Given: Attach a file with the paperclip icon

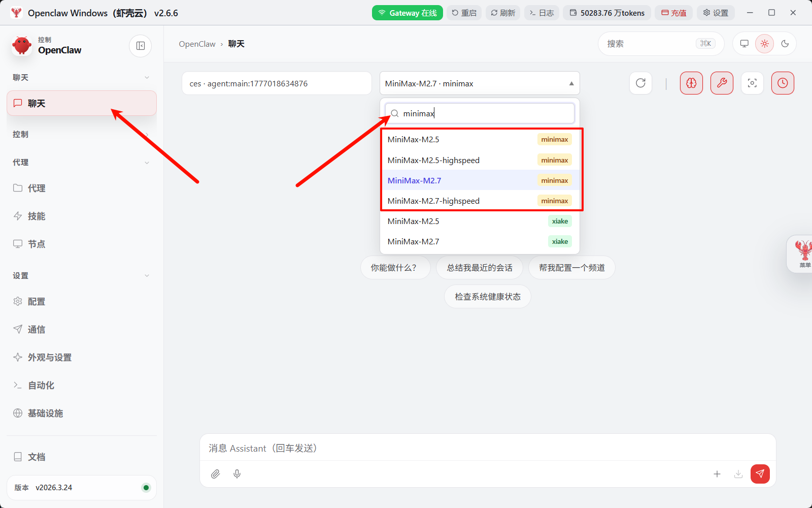Looking at the screenshot, I should (x=216, y=474).
